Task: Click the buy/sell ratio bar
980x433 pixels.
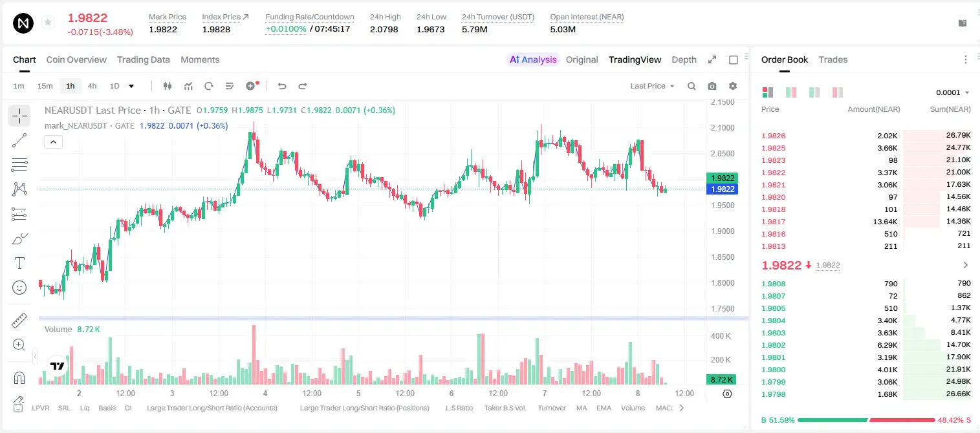Action: pos(866,420)
